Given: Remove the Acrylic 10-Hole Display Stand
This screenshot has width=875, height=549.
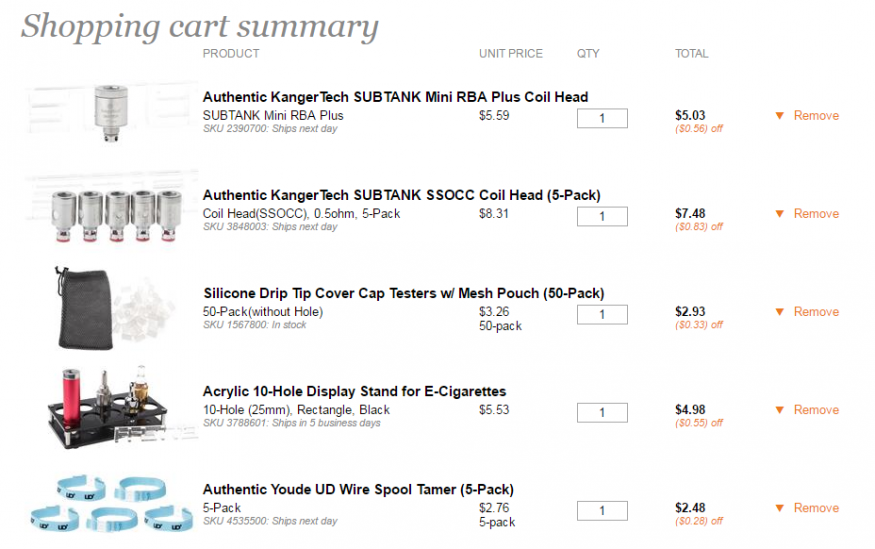Looking at the screenshot, I should tap(816, 410).
